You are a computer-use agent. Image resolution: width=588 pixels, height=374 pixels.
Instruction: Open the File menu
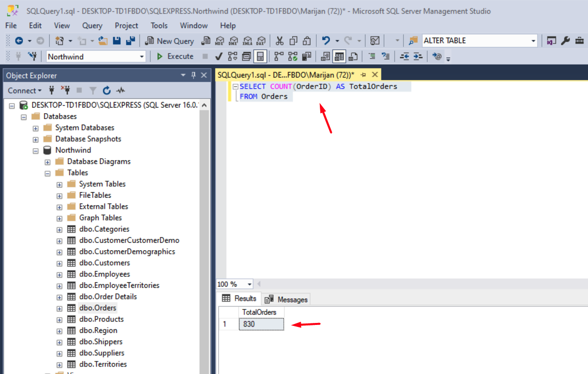click(x=11, y=26)
